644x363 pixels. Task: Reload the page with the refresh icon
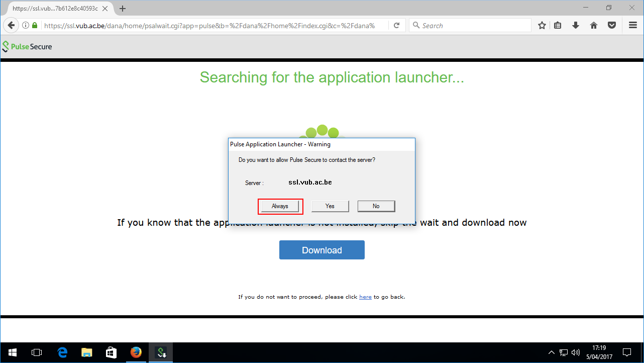click(396, 25)
